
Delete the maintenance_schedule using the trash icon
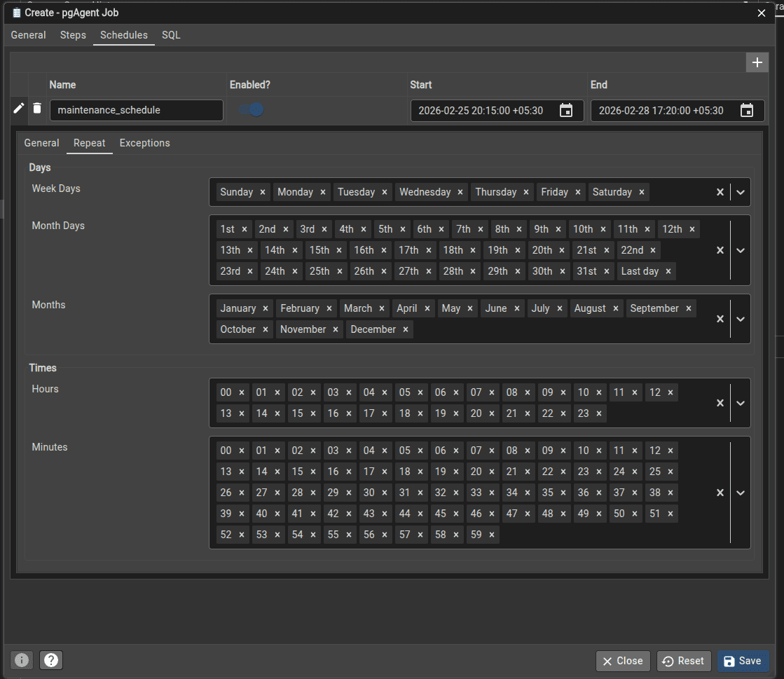click(37, 108)
